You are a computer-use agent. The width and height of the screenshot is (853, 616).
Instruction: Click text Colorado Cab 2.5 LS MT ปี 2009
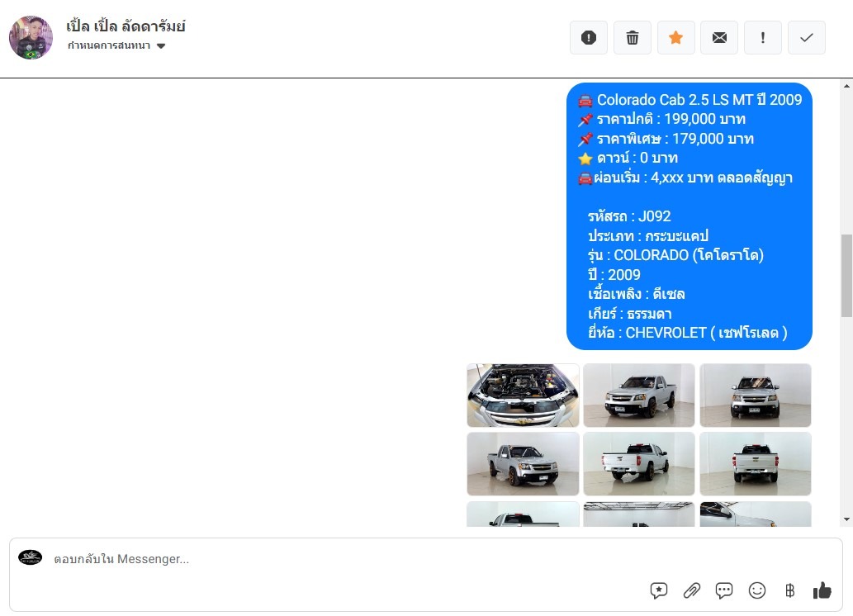(699, 100)
